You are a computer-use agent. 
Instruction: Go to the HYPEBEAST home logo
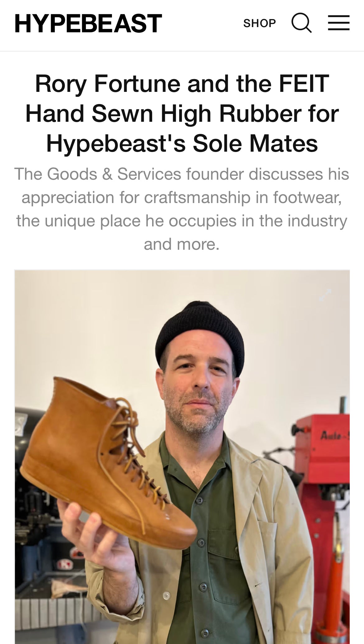pyautogui.click(x=88, y=23)
